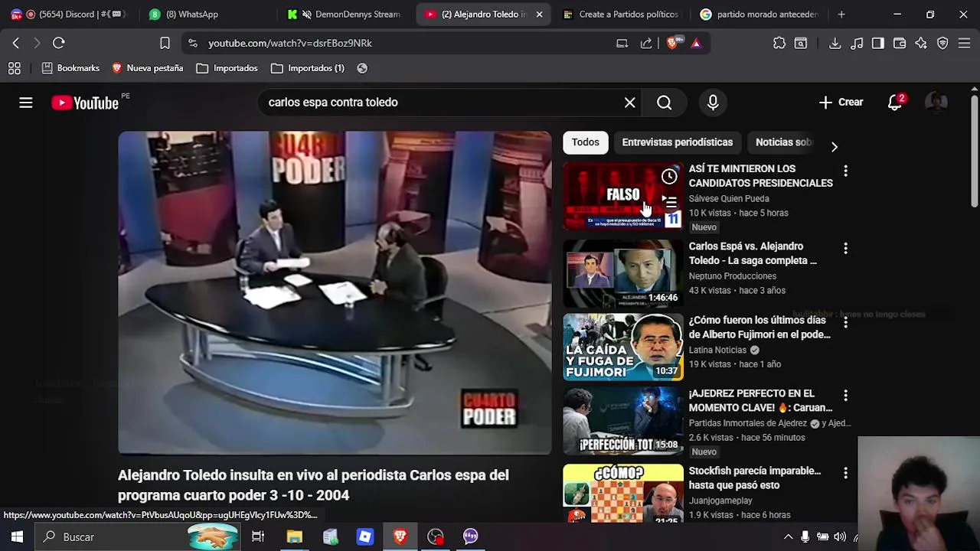Open the Brave main menu

tap(964, 44)
